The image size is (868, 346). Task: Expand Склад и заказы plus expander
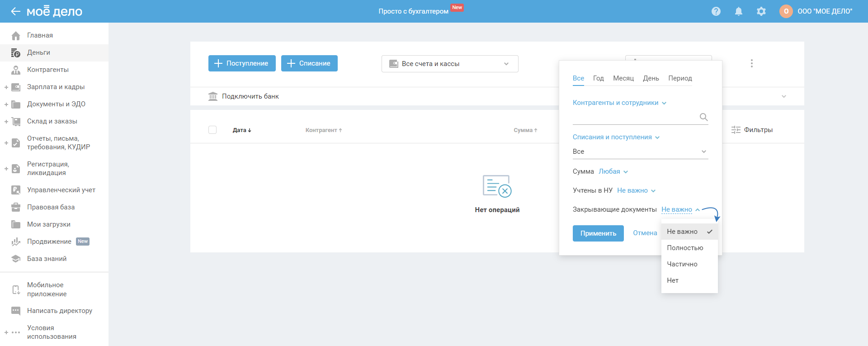6,121
